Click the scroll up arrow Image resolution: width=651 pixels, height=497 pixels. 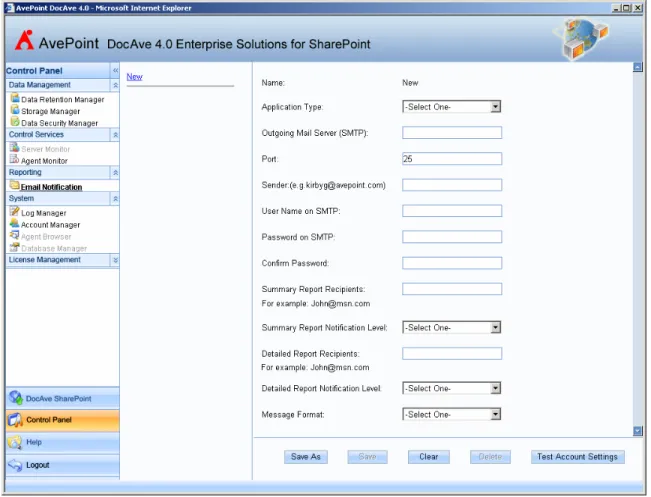[638, 67]
